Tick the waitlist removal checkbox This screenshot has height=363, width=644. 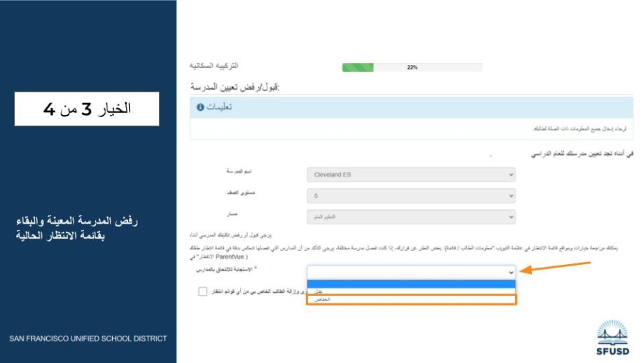point(202,291)
